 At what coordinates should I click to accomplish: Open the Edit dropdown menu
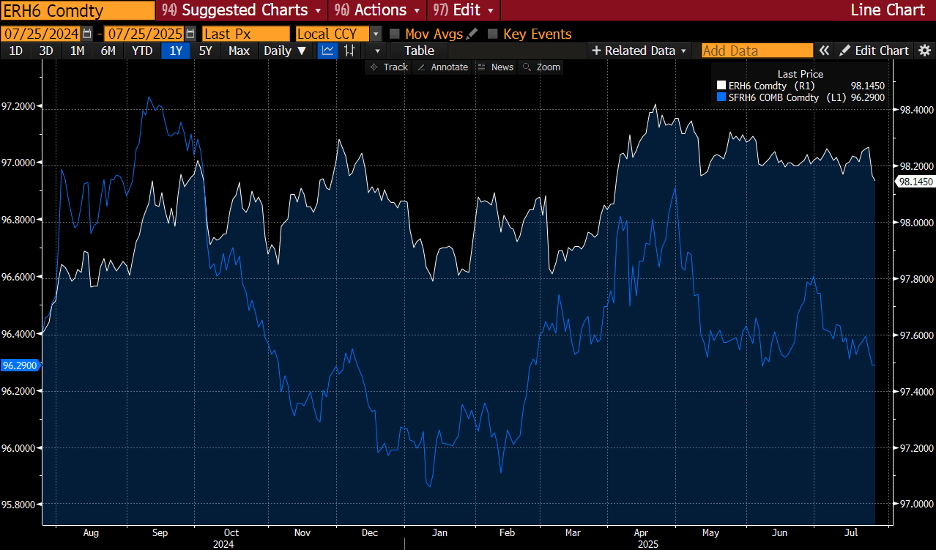(x=464, y=10)
